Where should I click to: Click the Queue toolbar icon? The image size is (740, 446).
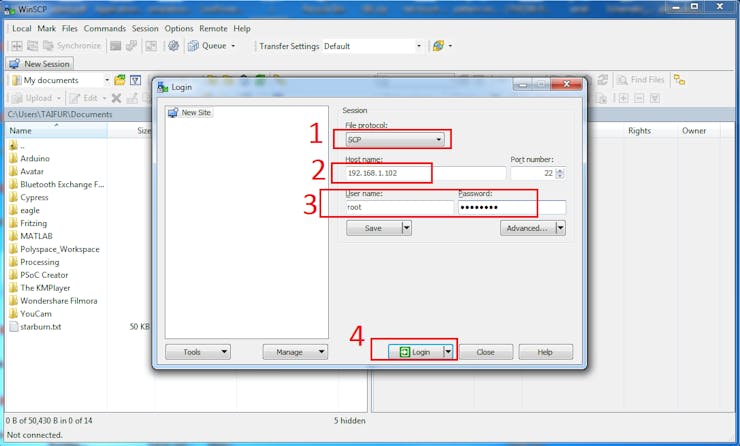tap(193, 46)
